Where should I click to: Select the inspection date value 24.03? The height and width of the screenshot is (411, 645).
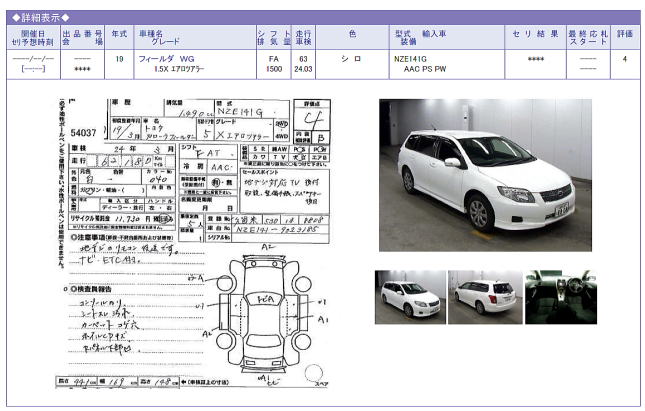point(303,69)
